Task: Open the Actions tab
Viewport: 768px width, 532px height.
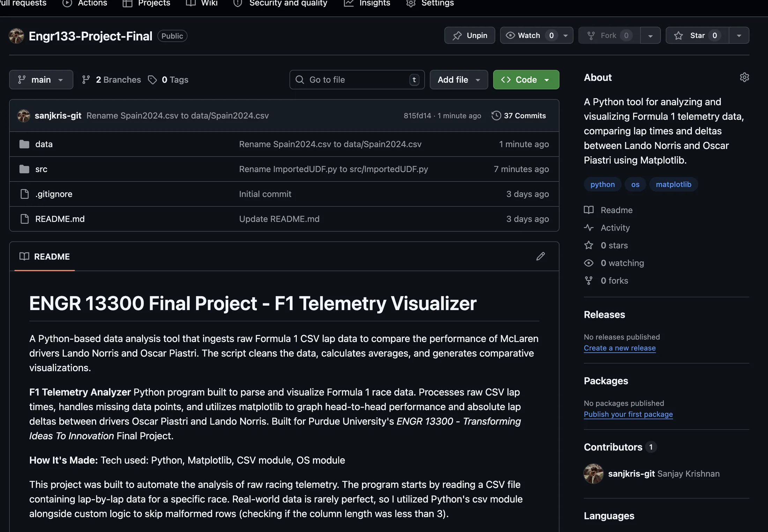Action: tap(85, 3)
